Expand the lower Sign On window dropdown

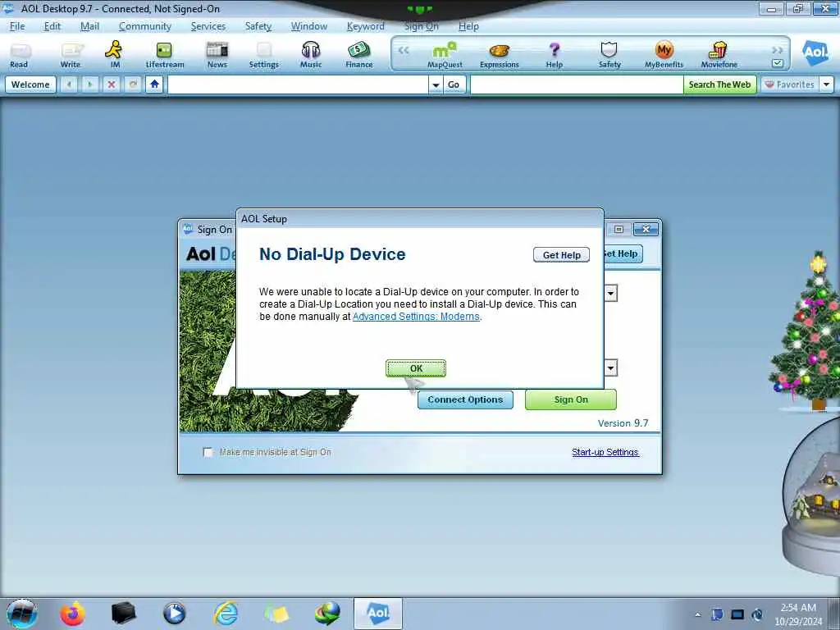pos(610,367)
